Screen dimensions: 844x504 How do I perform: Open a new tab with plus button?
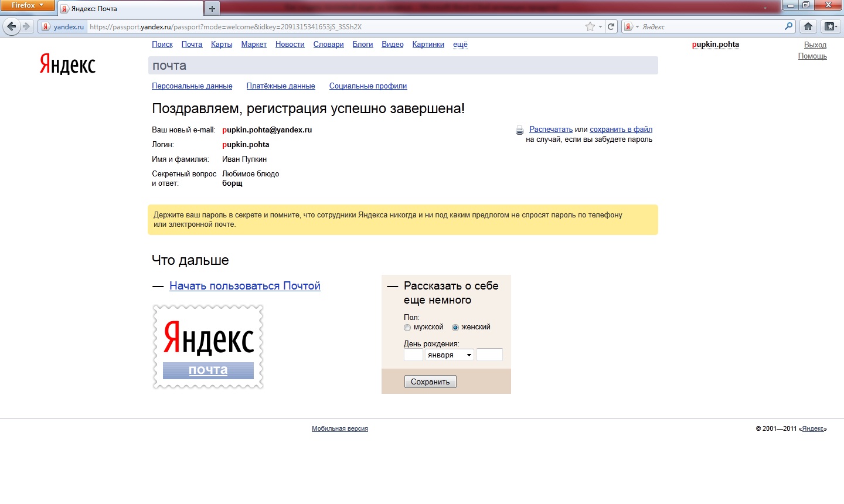212,9
